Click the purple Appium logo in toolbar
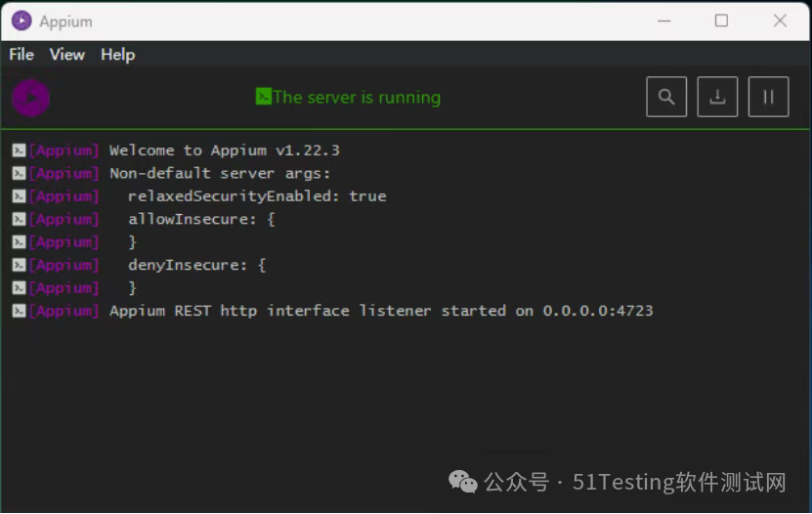 click(x=30, y=97)
